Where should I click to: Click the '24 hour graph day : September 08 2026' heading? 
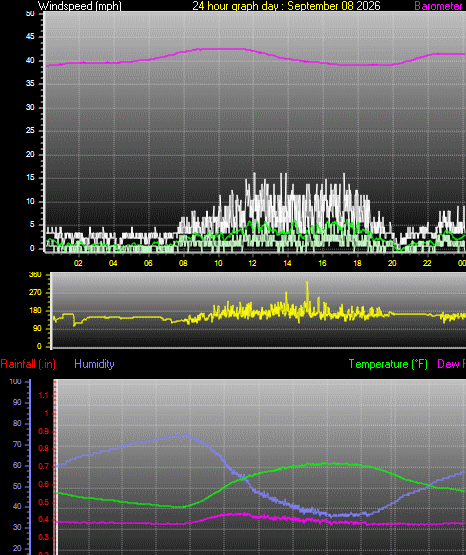(286, 6)
